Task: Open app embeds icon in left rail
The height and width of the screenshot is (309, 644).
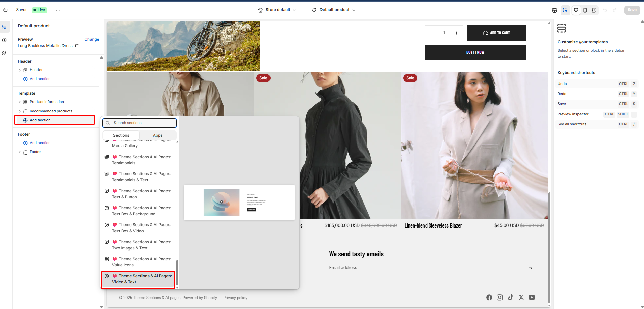Action: [4, 53]
